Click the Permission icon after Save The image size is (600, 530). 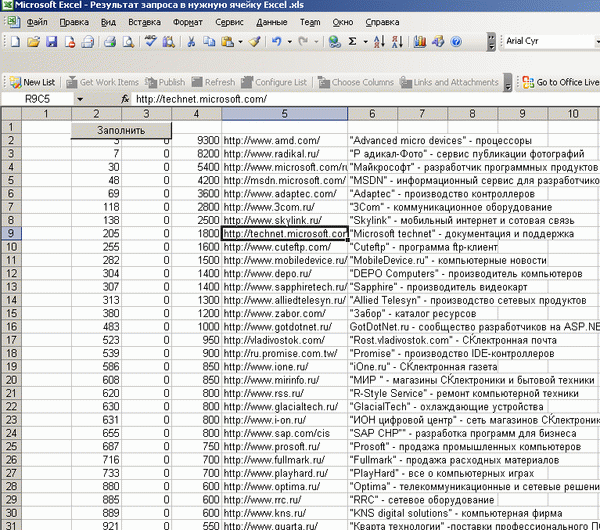coord(70,41)
